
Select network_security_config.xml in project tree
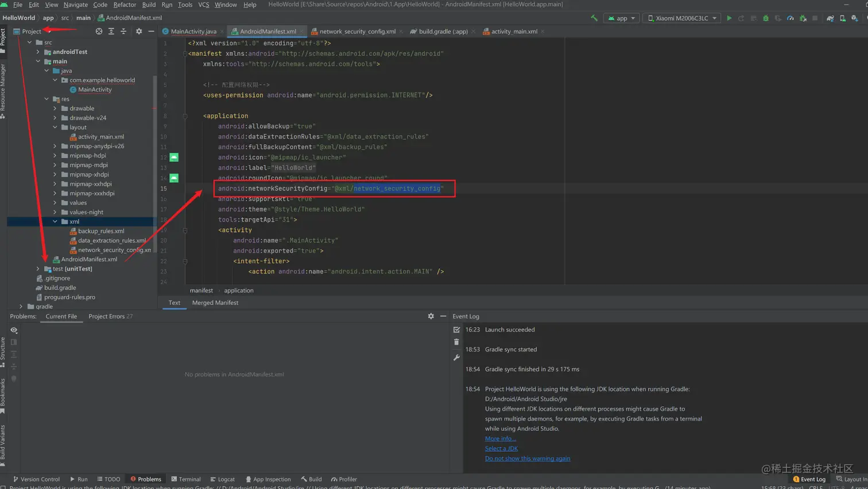click(114, 250)
